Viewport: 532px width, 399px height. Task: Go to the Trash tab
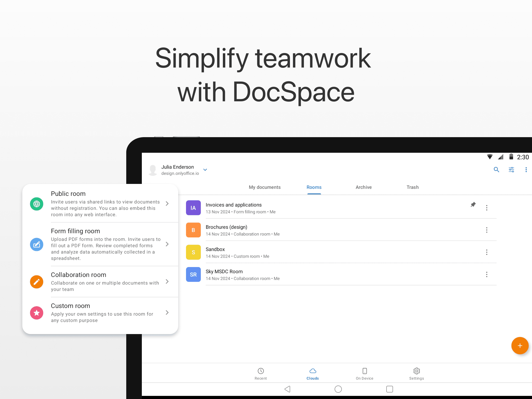(x=412, y=187)
